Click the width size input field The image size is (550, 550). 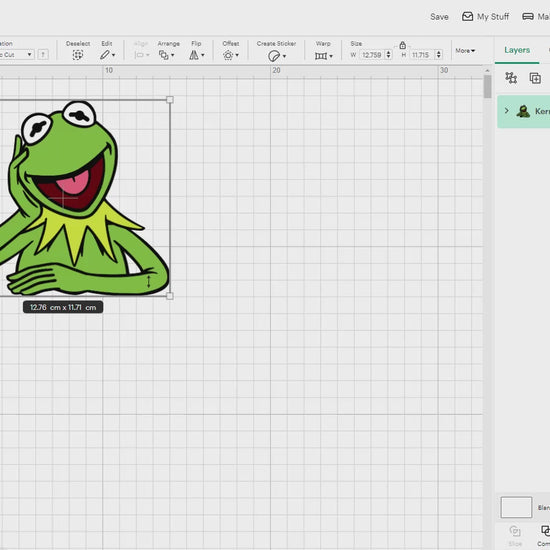(372, 55)
